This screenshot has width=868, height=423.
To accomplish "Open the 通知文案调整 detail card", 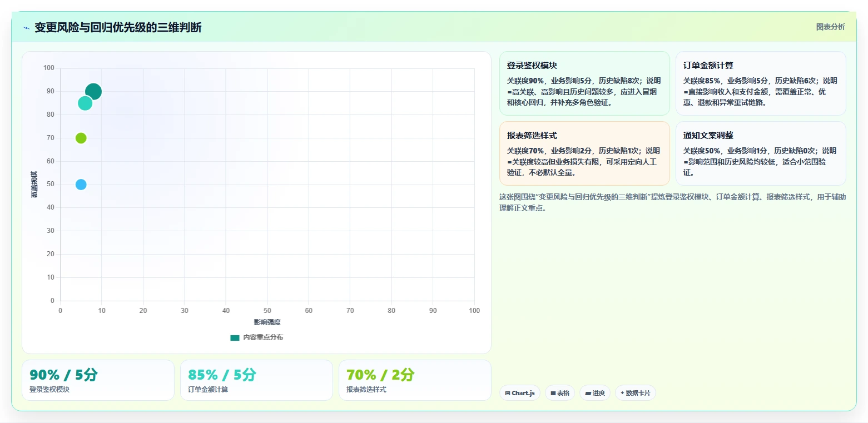I will [x=761, y=153].
